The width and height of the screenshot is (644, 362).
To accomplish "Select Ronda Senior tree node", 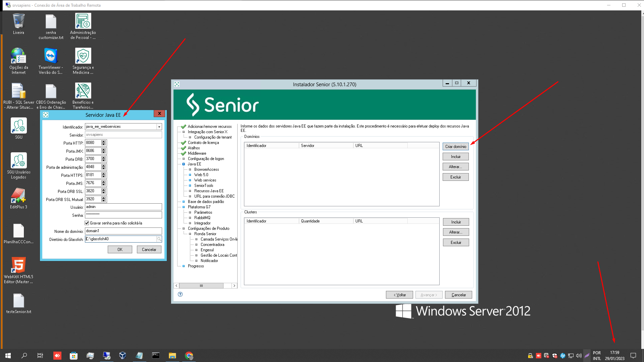I will [205, 234].
